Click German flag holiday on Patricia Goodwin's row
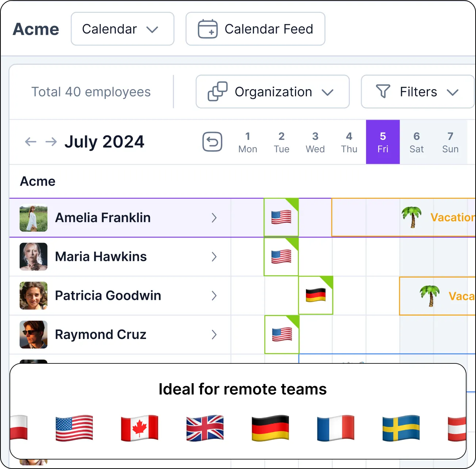The height and width of the screenshot is (469, 476). pyautogui.click(x=316, y=295)
